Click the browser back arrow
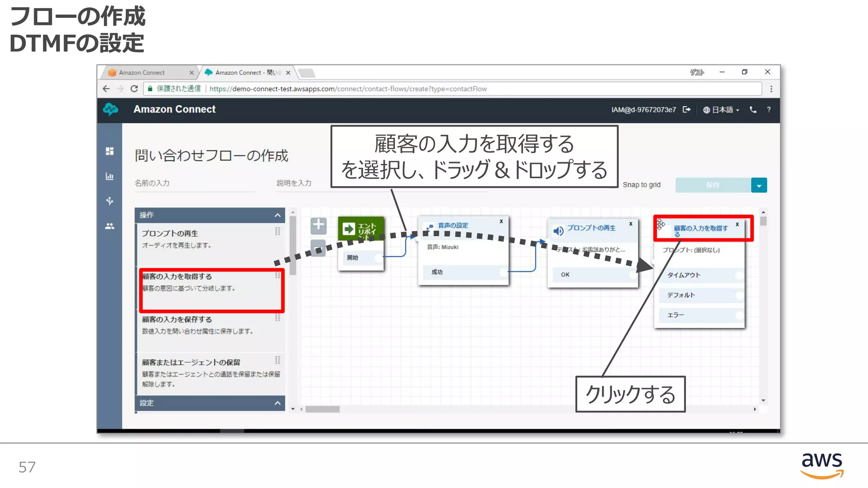Viewport: 868px width, 488px height. pyautogui.click(x=106, y=89)
